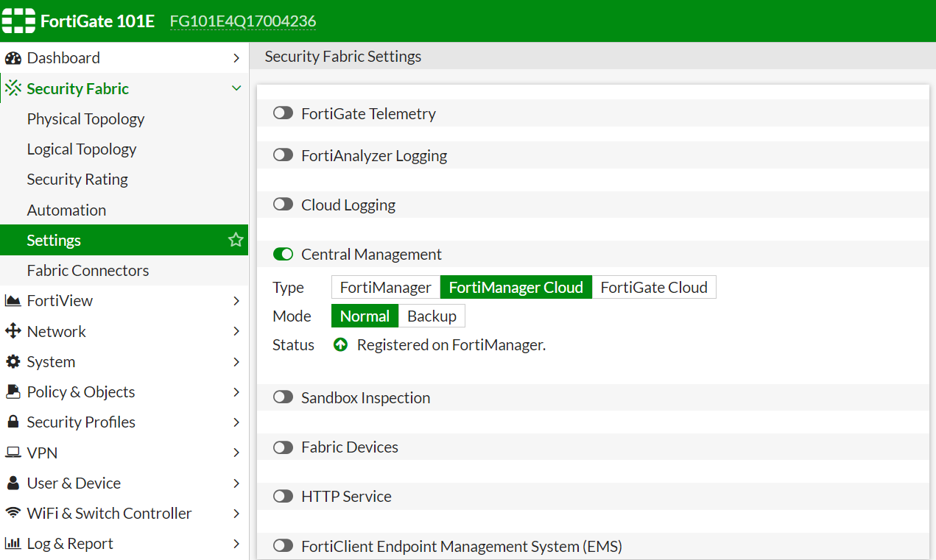Collapse the Security Fabric menu
The width and height of the screenshot is (936, 560).
pos(236,88)
